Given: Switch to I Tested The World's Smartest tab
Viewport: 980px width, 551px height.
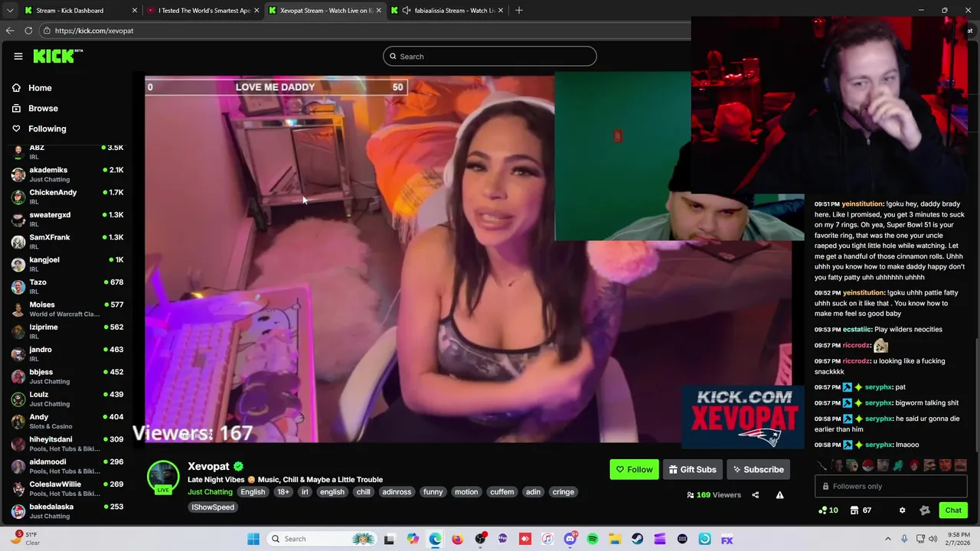Looking at the screenshot, I should (x=201, y=11).
